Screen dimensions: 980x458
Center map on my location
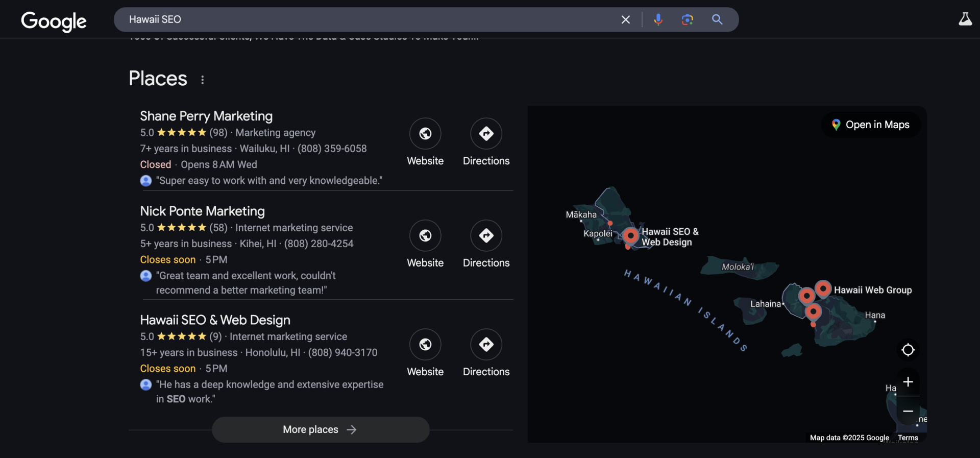(x=908, y=350)
